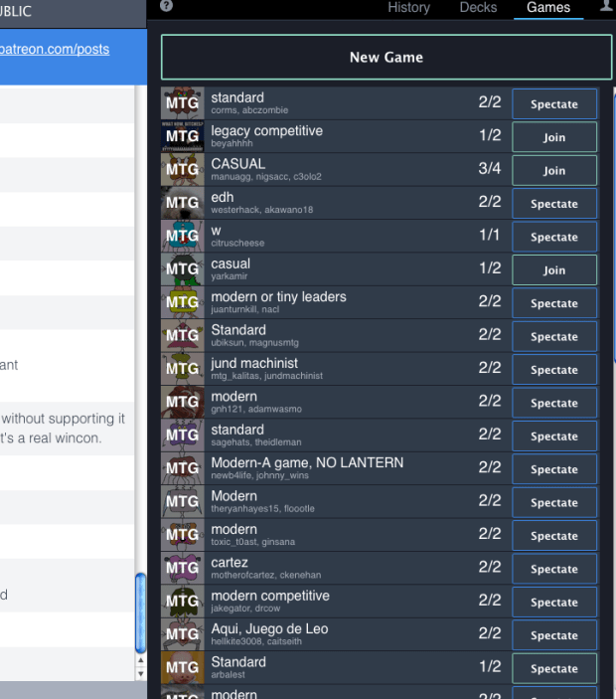Select the Games tab
616x699 pixels.
(x=548, y=8)
